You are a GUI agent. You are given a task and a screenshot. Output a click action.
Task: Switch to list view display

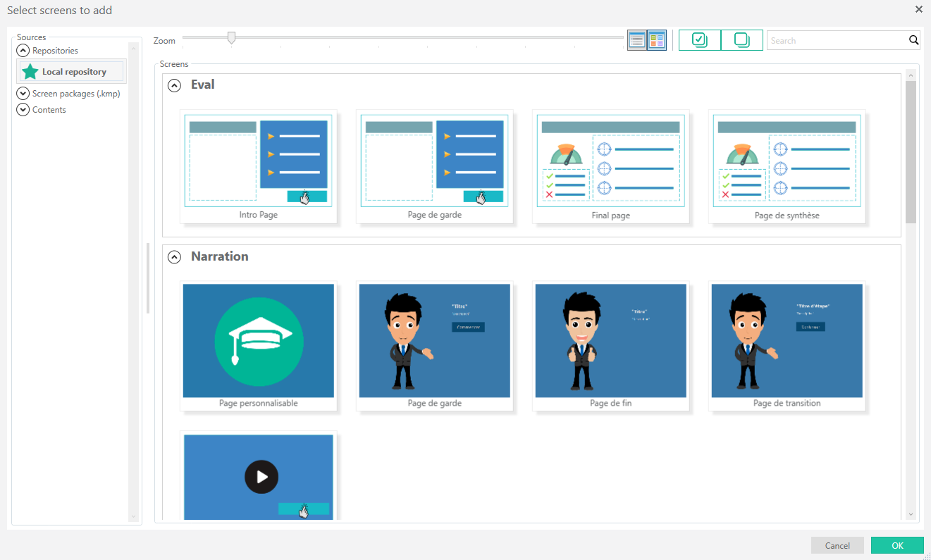pyautogui.click(x=636, y=40)
